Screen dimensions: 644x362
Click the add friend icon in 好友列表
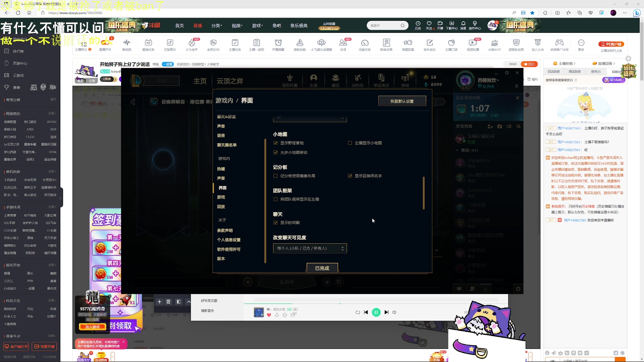[490, 126]
